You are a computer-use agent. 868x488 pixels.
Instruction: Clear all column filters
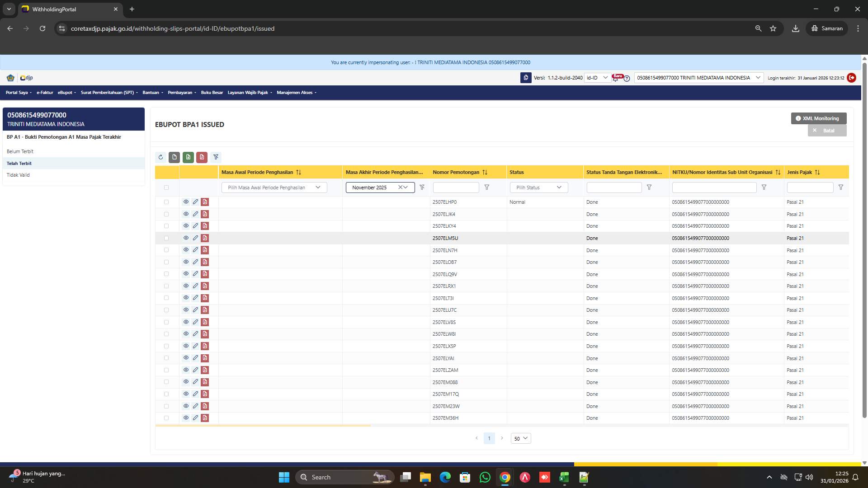pos(216,157)
